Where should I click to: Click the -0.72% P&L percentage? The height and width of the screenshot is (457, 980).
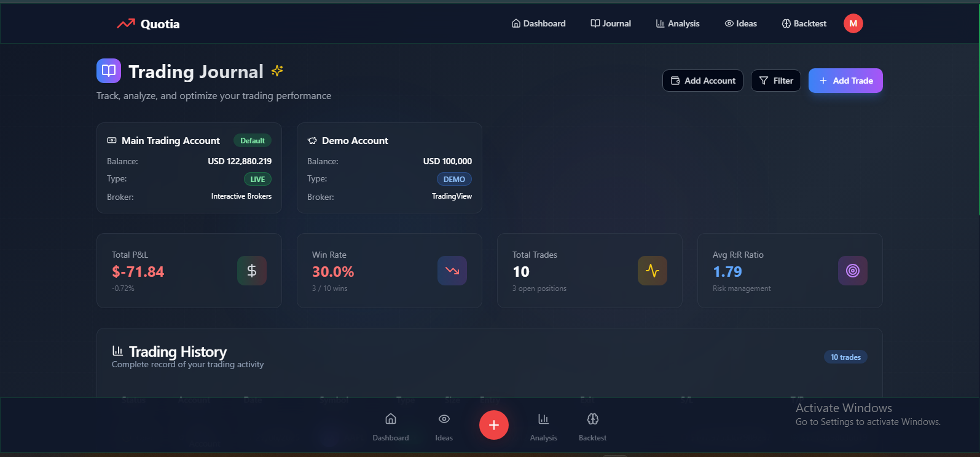(123, 288)
